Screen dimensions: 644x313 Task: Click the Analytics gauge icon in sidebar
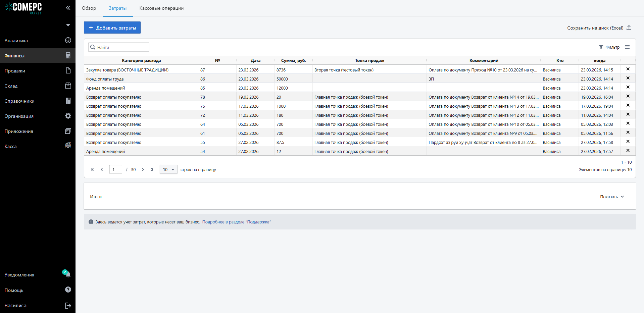tap(68, 40)
